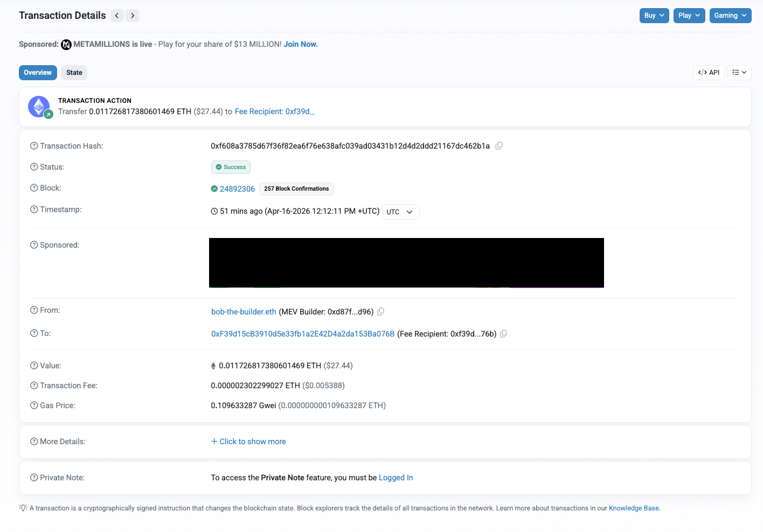Open the 0xF39d15cB...076B recipient address

[x=303, y=334]
